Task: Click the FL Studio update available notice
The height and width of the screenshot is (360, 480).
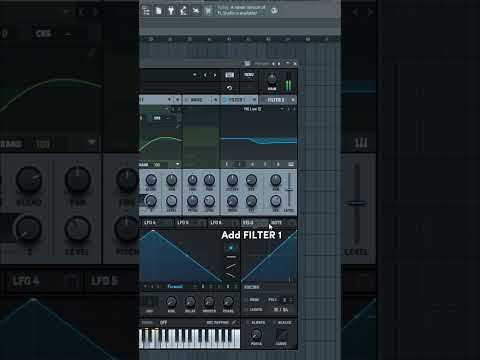Action: tap(241, 10)
